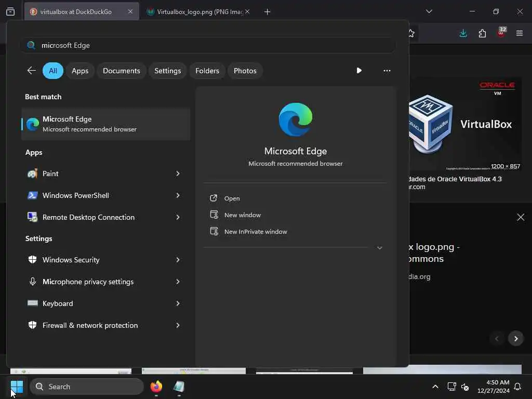The height and width of the screenshot is (399, 532).
Task: Select the Settings filter tab
Action: click(168, 71)
